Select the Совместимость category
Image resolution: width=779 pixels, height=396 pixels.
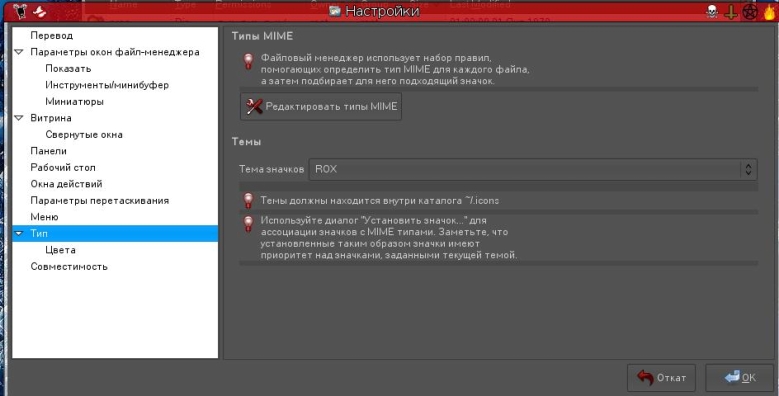click(69, 267)
